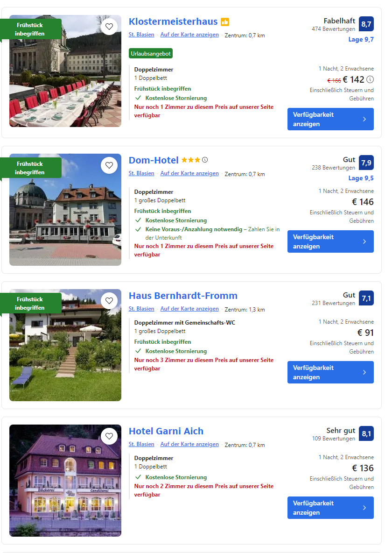The height and width of the screenshot is (553, 392).
Task: Show Dom-Hotel on the map link
Action: pos(189,173)
